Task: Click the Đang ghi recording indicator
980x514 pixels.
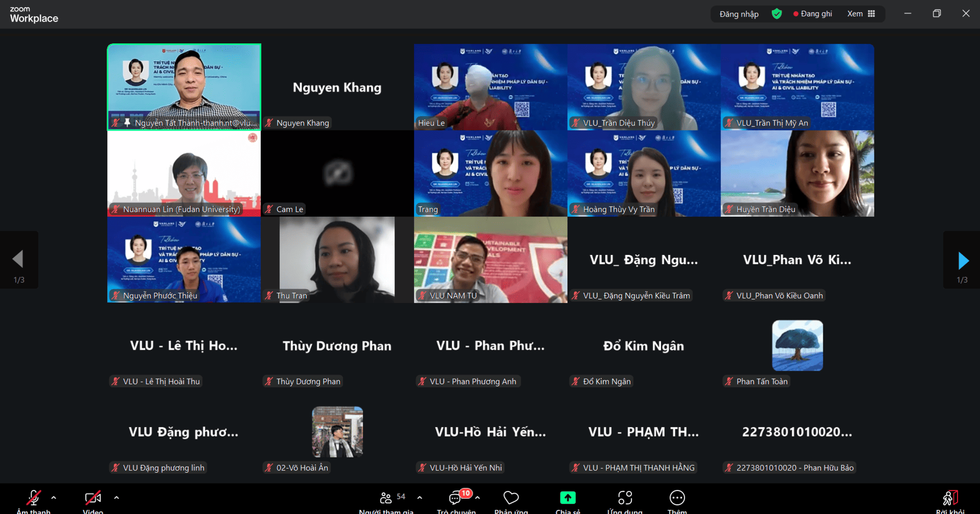Action: 813,14
